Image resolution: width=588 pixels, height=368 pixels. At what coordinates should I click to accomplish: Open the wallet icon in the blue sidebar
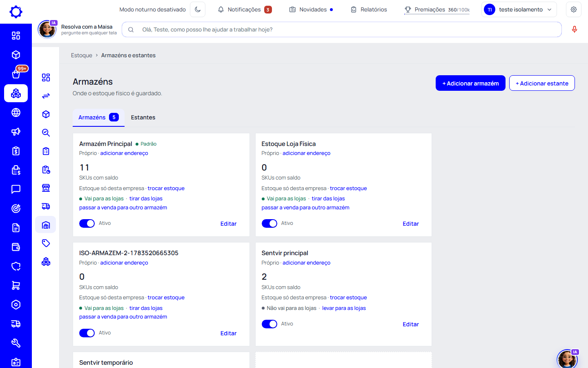(16, 247)
